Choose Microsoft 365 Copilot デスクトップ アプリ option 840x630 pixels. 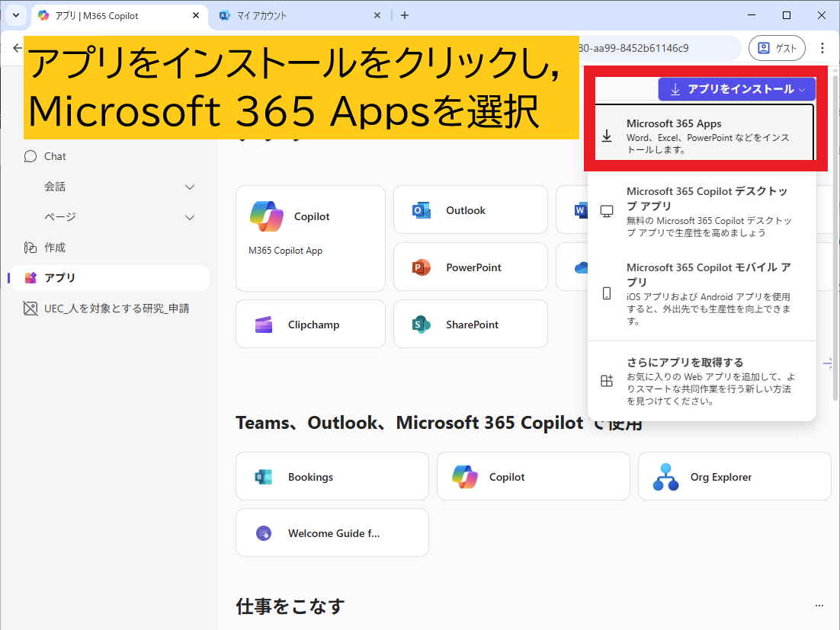(704, 212)
